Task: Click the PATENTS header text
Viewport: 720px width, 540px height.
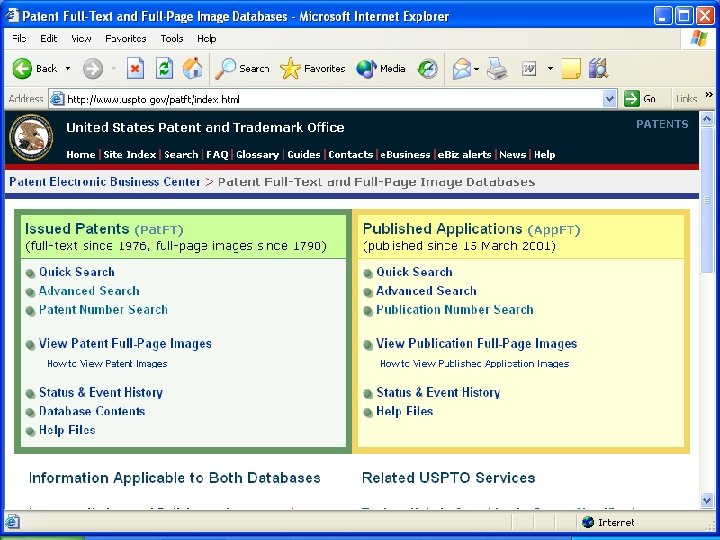Action: 662,124
